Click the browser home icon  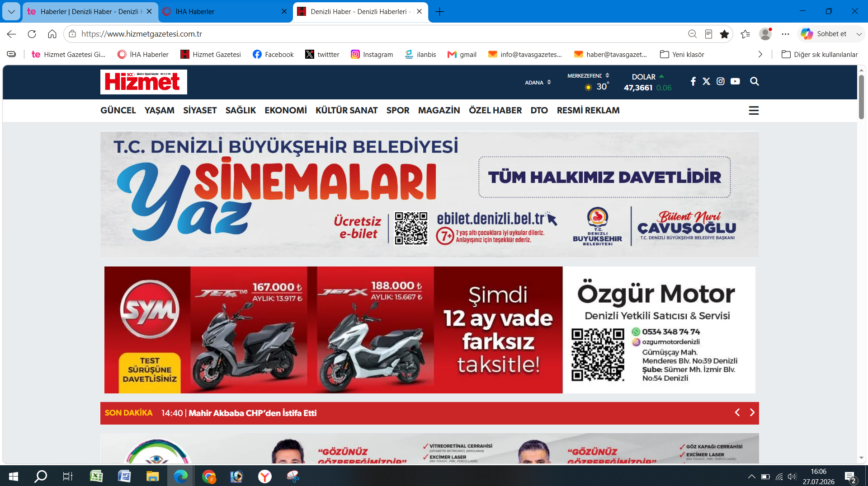tap(52, 34)
